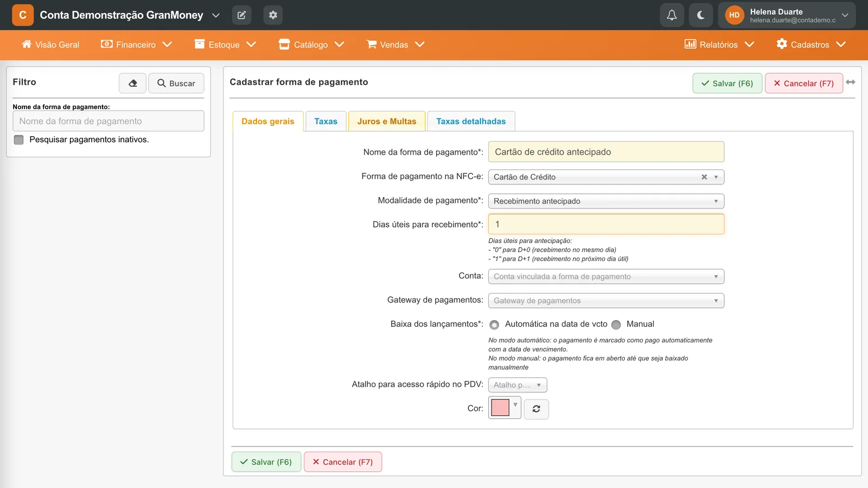
Task: Open Atalho PDV dropdown
Action: pyautogui.click(x=518, y=385)
